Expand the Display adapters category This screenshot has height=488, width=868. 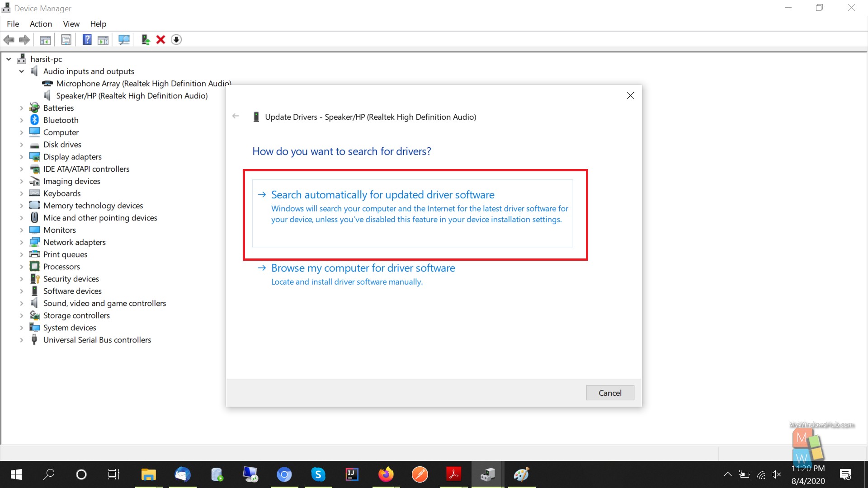click(21, 157)
